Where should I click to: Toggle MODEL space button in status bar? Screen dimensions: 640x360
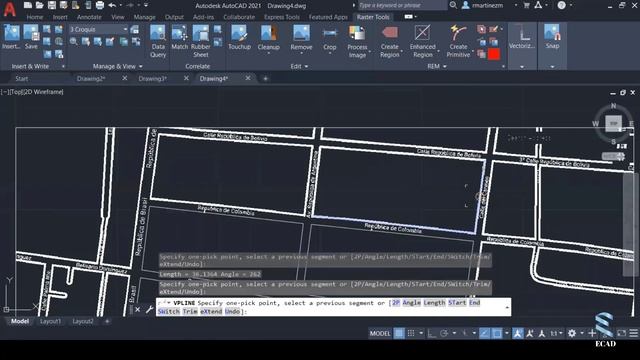(x=380, y=333)
